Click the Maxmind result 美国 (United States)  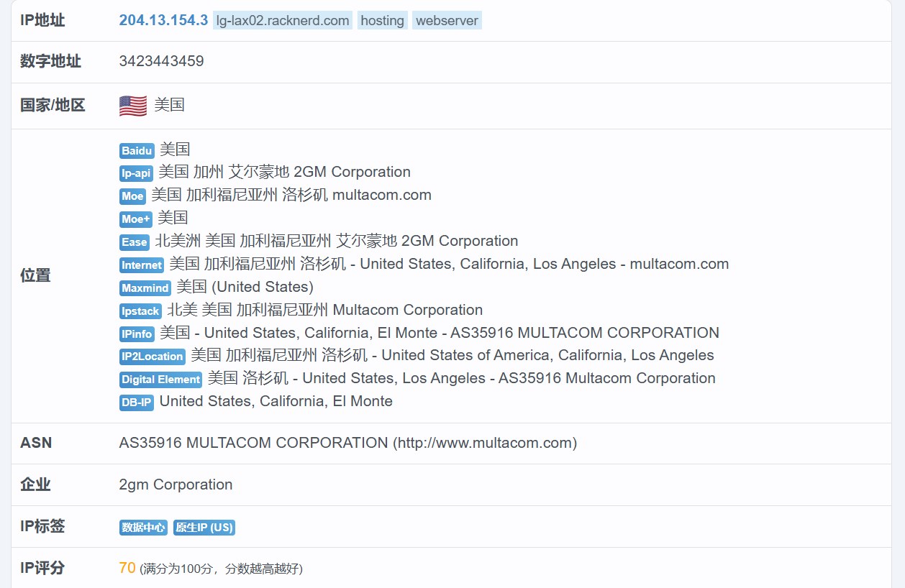point(245,287)
